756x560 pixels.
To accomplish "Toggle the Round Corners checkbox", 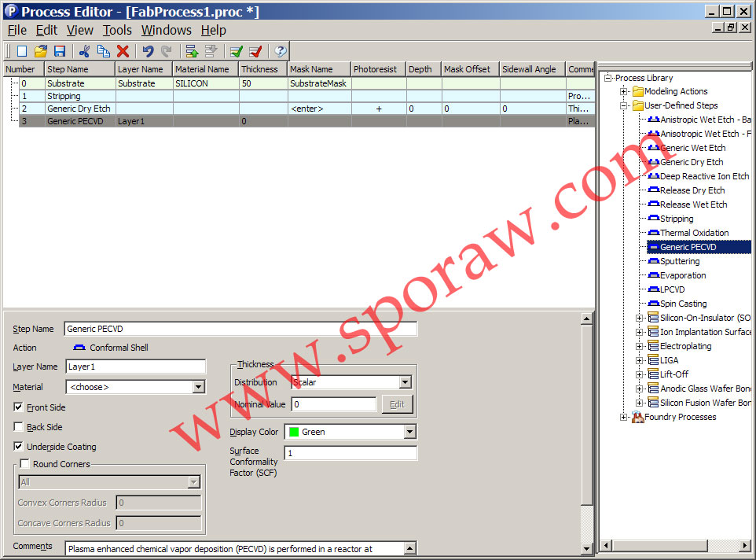I will 24,464.
